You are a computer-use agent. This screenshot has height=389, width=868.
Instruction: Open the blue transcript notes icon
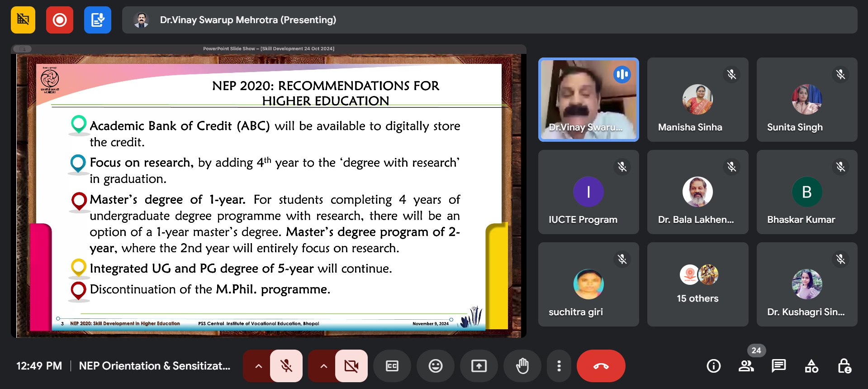tap(98, 20)
